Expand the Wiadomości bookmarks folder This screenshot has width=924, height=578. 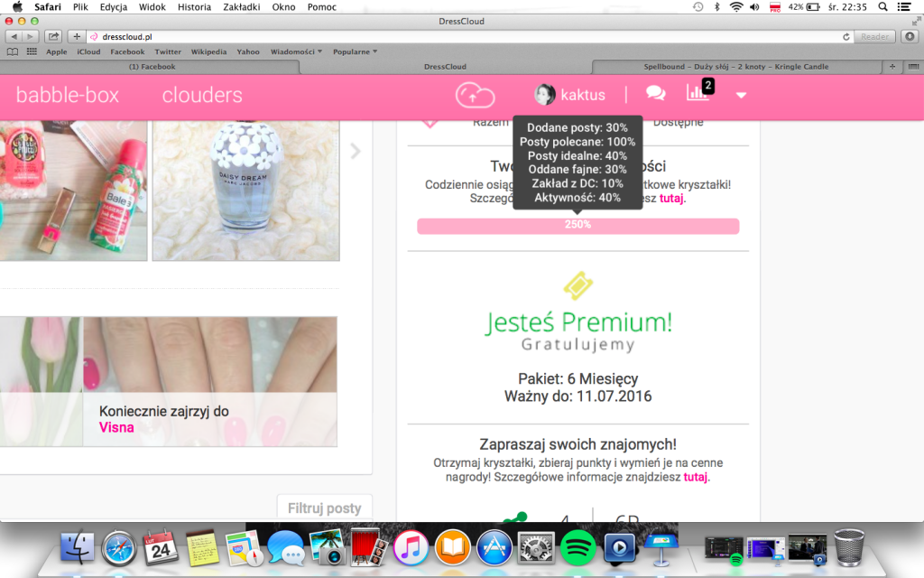tap(294, 51)
